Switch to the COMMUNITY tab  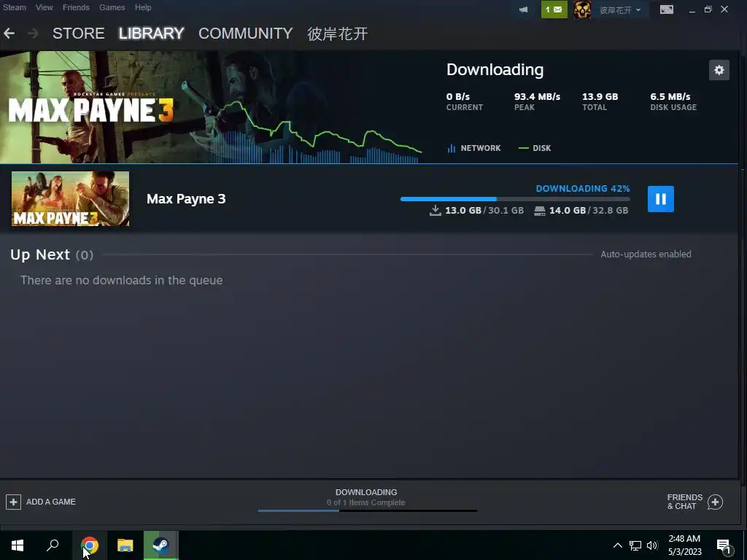coord(245,34)
